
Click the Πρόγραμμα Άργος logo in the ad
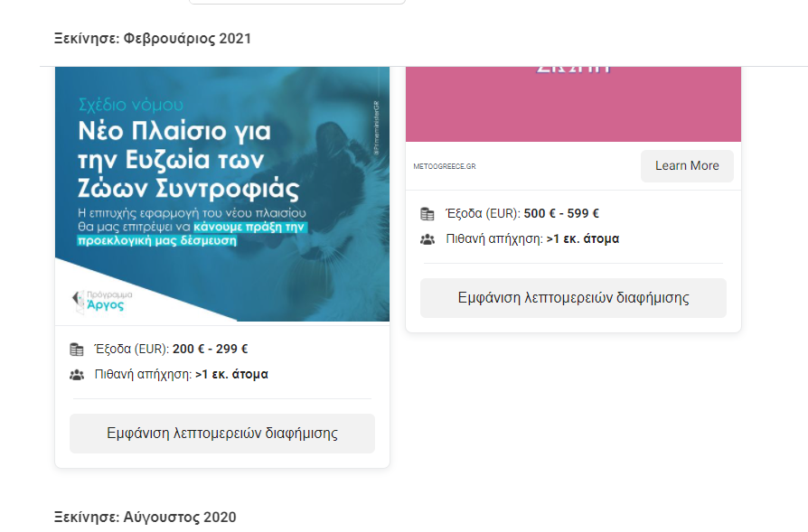coord(102,301)
